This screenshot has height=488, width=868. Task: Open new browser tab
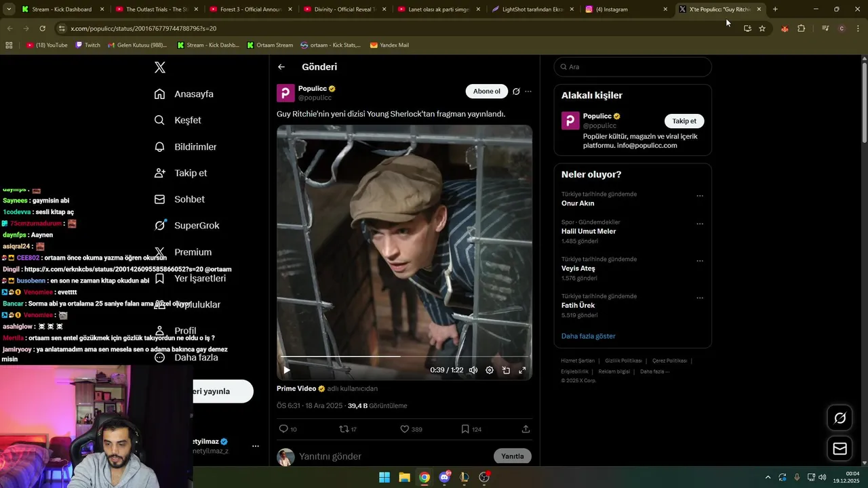pos(775,9)
